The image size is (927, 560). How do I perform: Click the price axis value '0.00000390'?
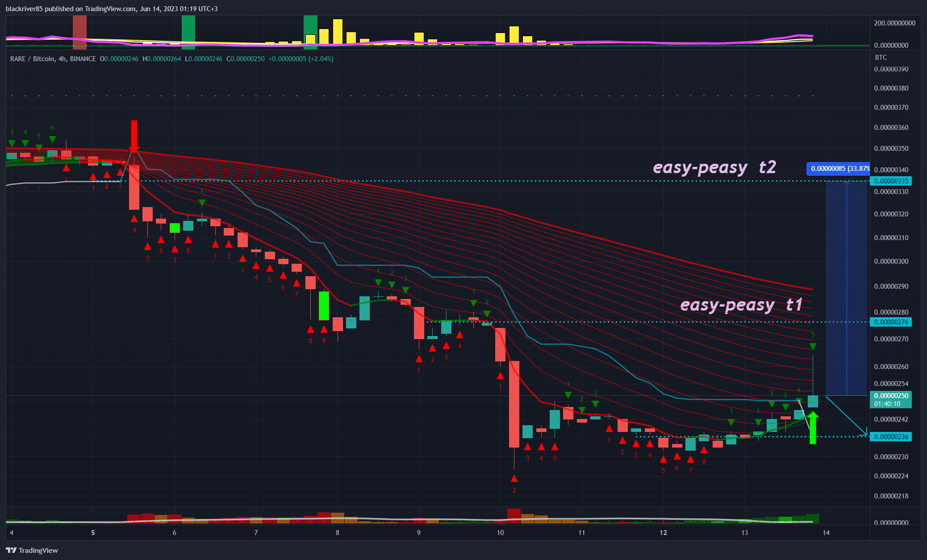[x=891, y=69]
